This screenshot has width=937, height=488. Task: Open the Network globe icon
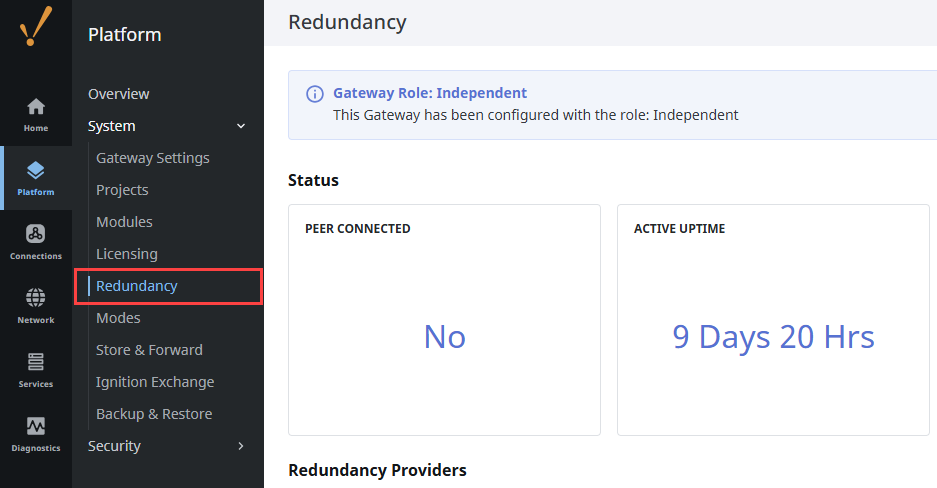(36, 305)
